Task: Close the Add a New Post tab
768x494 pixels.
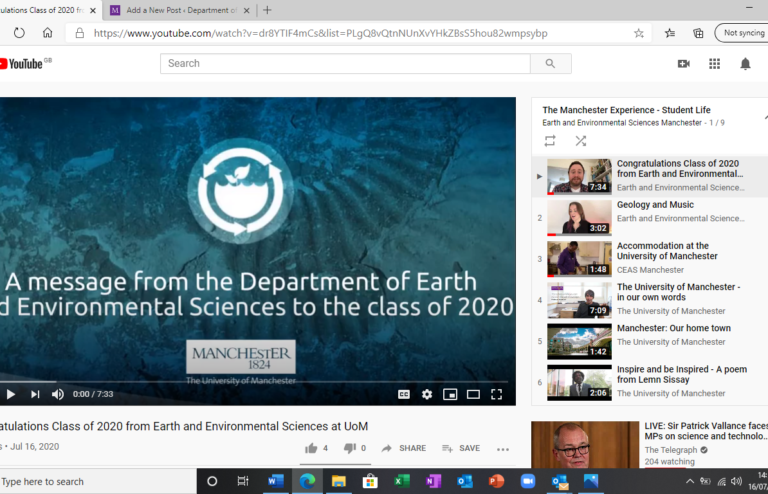Action: pos(246,10)
